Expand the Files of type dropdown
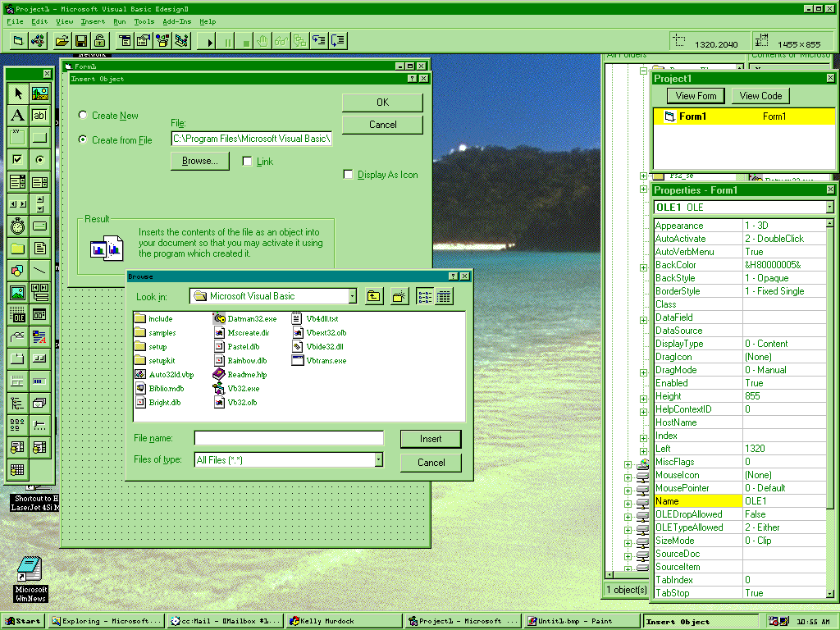 point(378,460)
